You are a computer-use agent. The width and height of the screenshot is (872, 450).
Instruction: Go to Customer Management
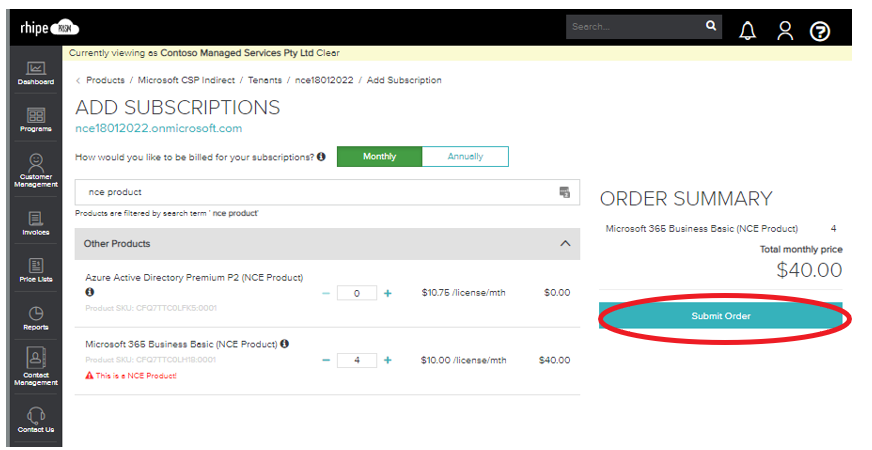(36, 170)
